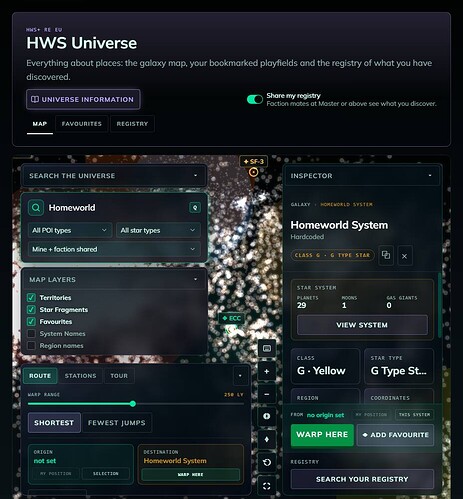This screenshot has width=463, height=499.
Task: Select the ROUTE tab
Action: pyautogui.click(x=40, y=376)
